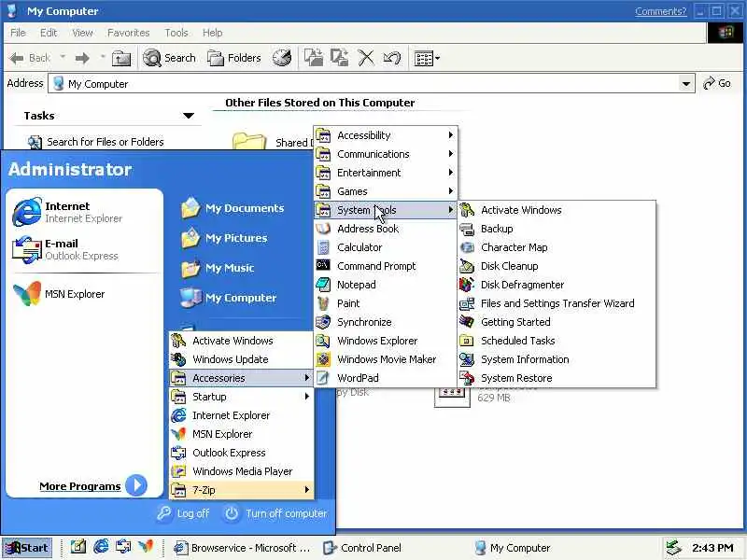Viewport: 747px width, 560px height.
Task: Launch Command Prompt
Action: [386, 266]
